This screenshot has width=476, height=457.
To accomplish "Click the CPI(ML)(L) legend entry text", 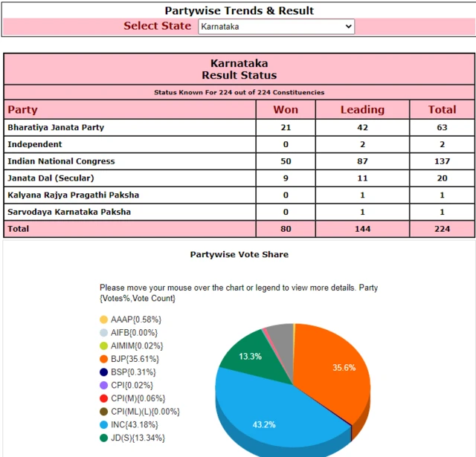I will 145,412.
